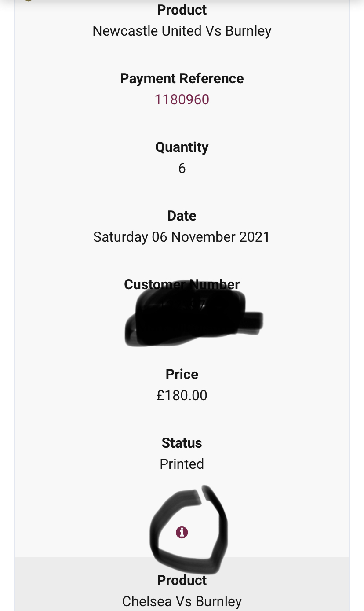Click the Quantity heading
This screenshot has width=364, height=611.
[182, 147]
